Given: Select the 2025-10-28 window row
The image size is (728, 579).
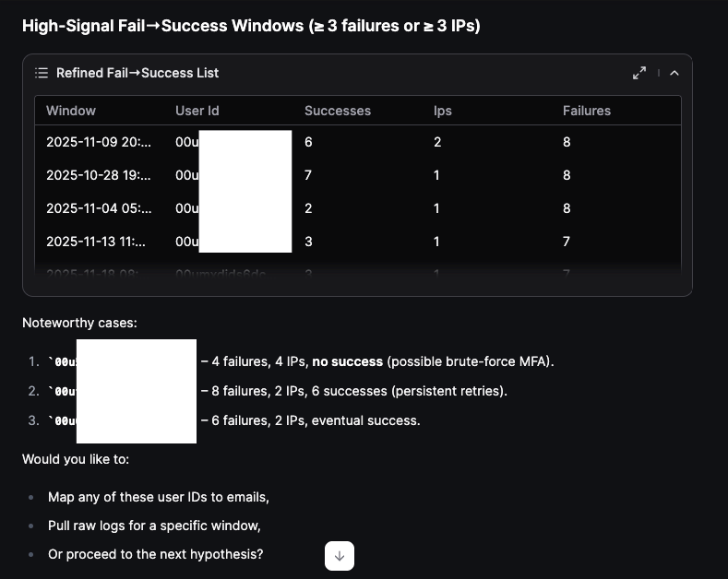Looking at the screenshot, I should pos(98,175).
